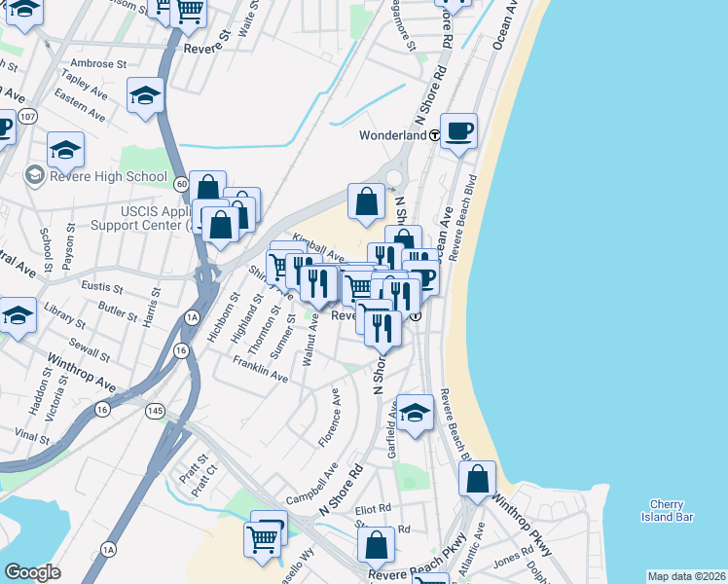Select the Winthrop Pkwy street label

522,525
